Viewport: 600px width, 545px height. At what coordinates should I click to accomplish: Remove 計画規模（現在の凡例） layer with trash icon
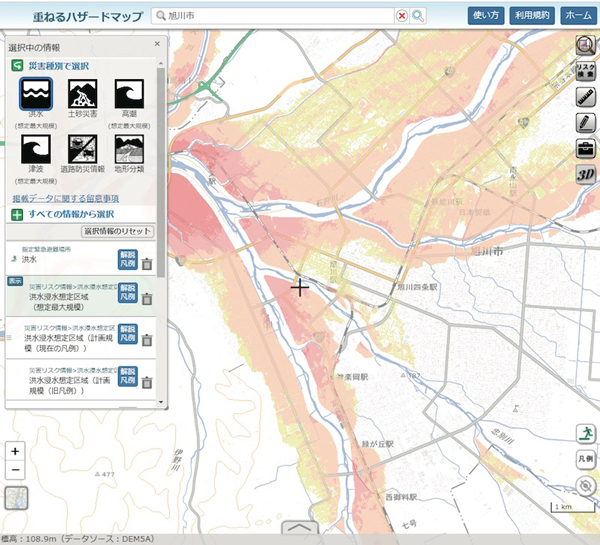pyautogui.click(x=147, y=340)
